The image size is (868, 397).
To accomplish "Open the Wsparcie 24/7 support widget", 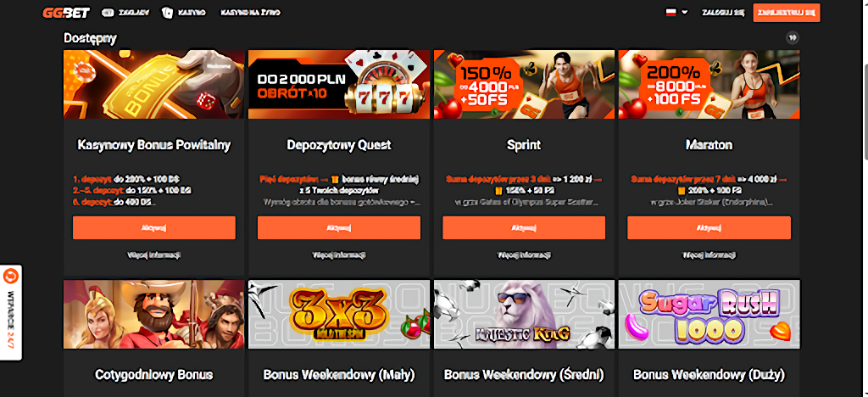I will [x=11, y=312].
